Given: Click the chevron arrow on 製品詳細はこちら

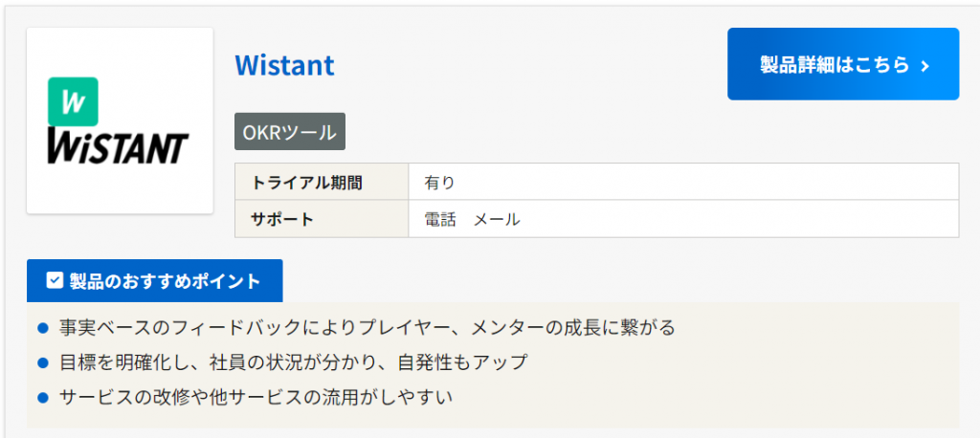Looking at the screenshot, I should [924, 65].
